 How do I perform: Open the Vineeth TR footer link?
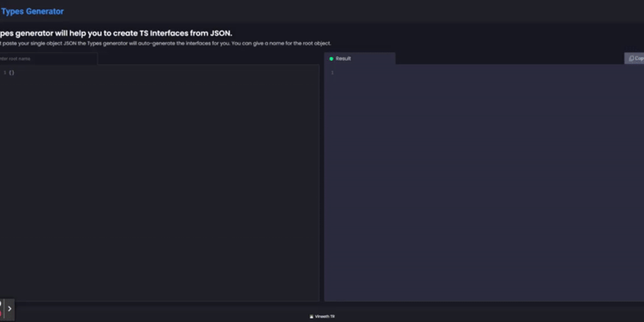point(322,317)
